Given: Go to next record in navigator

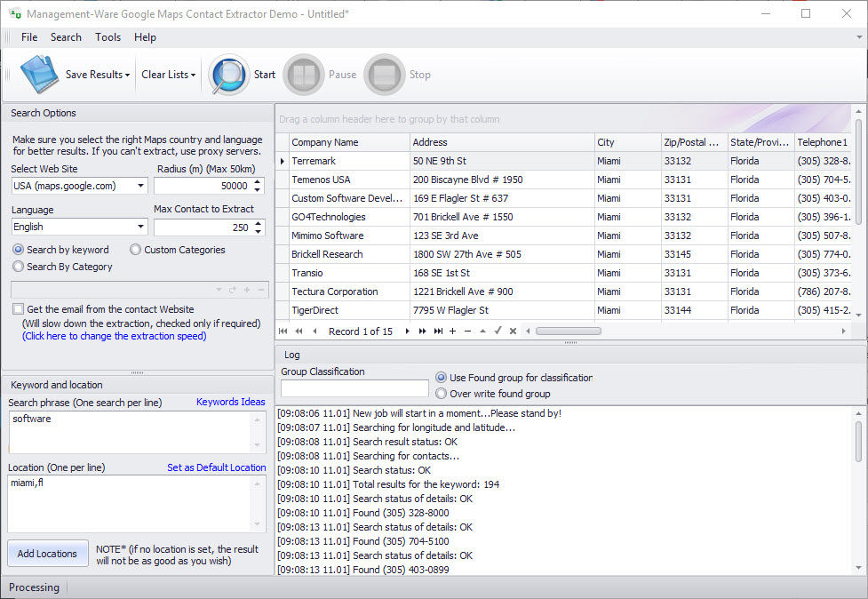Looking at the screenshot, I should (408, 331).
